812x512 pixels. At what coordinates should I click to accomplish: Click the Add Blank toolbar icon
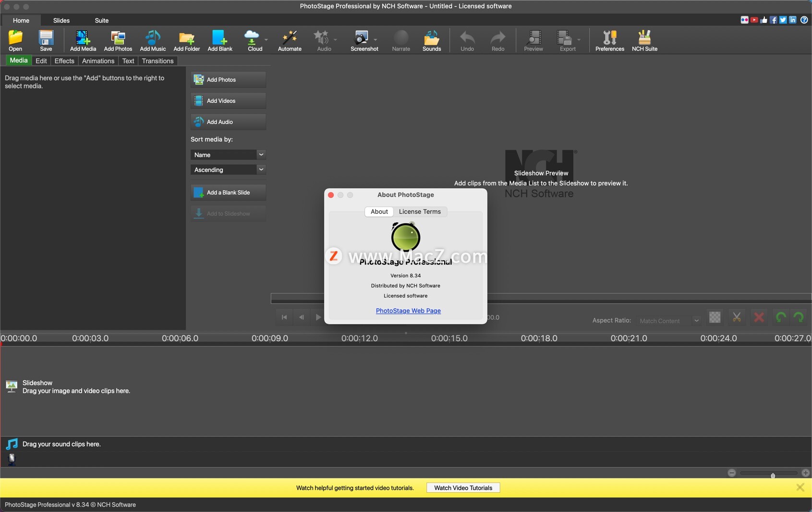coord(220,41)
